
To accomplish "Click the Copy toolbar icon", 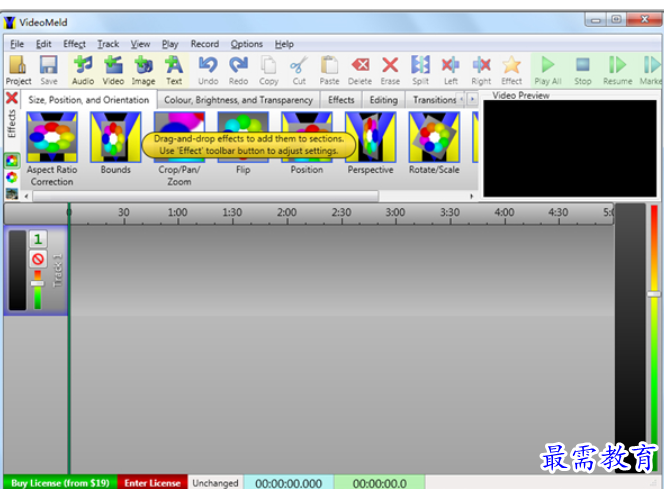I will pos(268,70).
